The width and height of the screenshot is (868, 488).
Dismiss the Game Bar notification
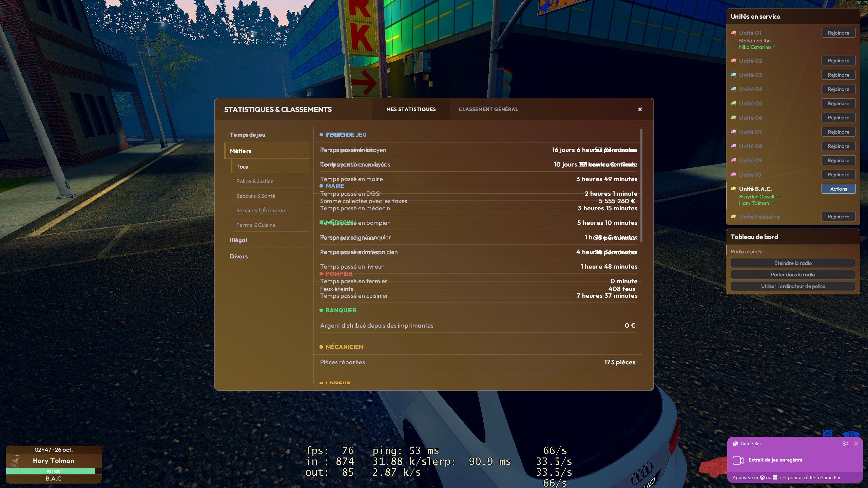pos(856,444)
